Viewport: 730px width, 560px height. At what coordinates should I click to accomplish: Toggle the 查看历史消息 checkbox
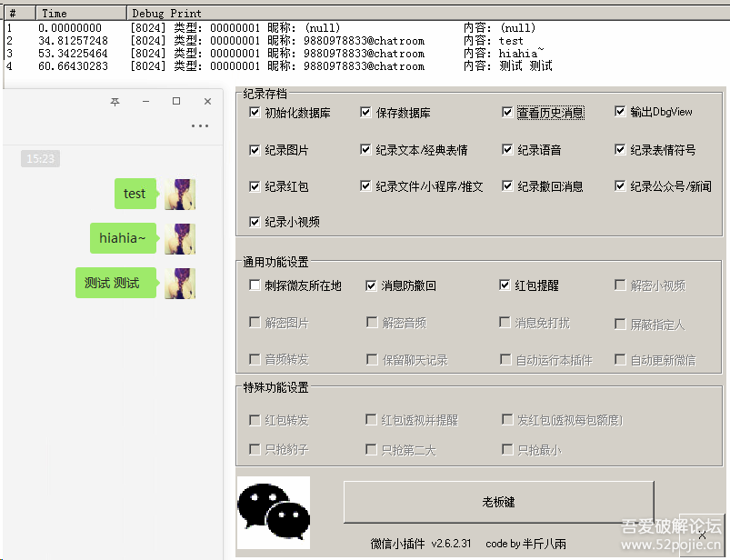(507, 113)
